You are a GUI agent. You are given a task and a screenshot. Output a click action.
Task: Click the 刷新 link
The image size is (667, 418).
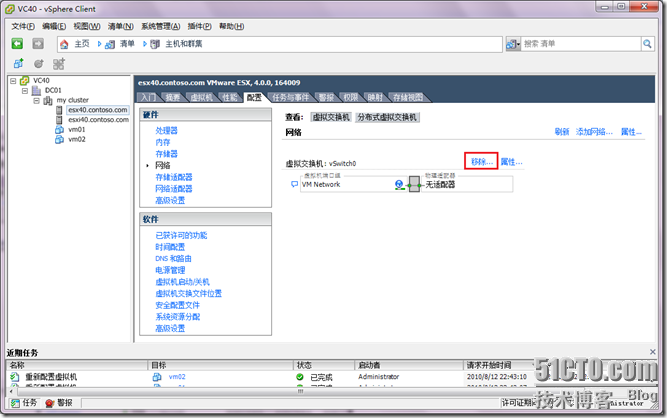(562, 132)
